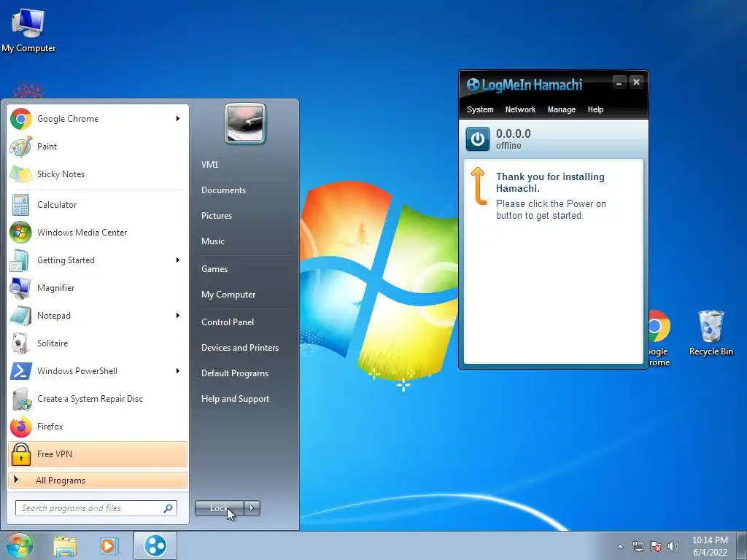This screenshot has height=560, width=747.
Task: Open the Free VPN padlock icon
Action: tap(21, 454)
